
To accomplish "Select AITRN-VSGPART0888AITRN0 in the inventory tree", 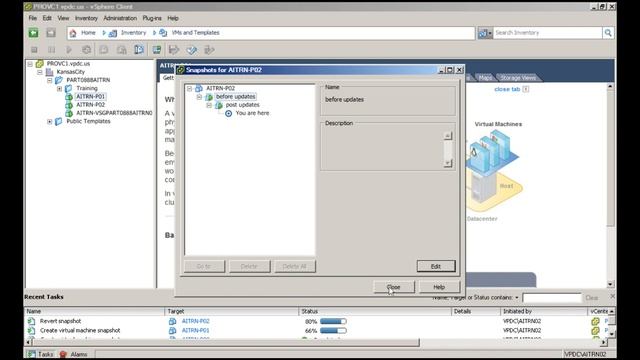I will [x=114, y=113].
